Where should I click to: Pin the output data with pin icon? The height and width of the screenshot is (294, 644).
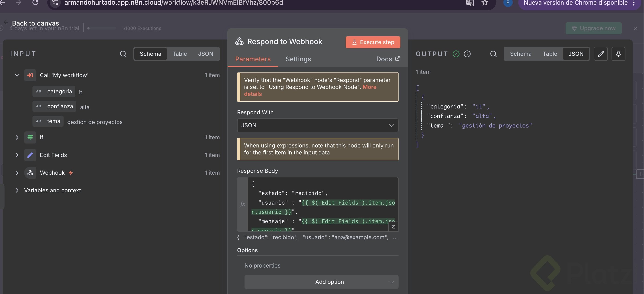(x=618, y=54)
